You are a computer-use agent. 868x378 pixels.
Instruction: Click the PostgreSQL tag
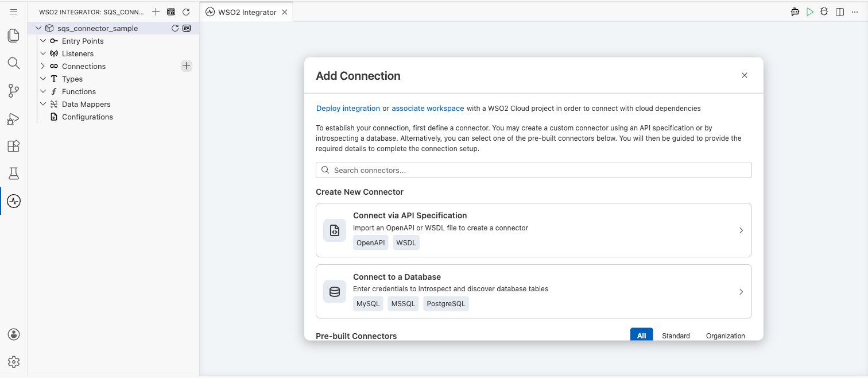(446, 304)
